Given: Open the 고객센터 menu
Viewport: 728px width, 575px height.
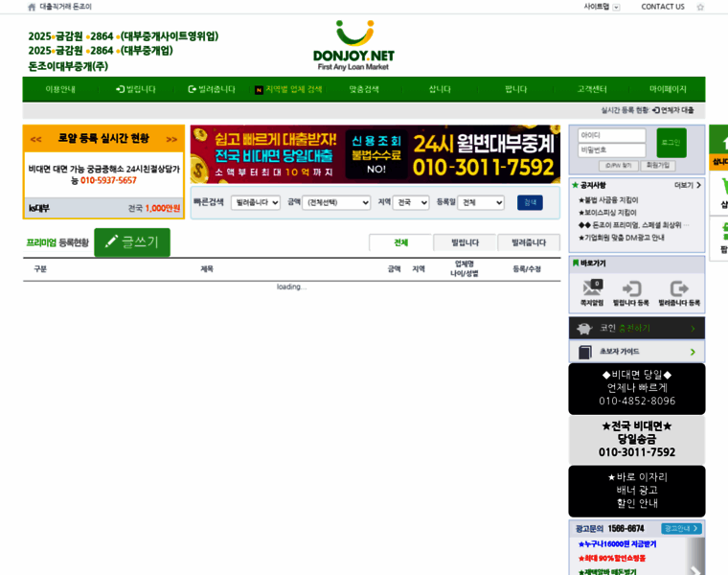Looking at the screenshot, I should coord(592,89).
